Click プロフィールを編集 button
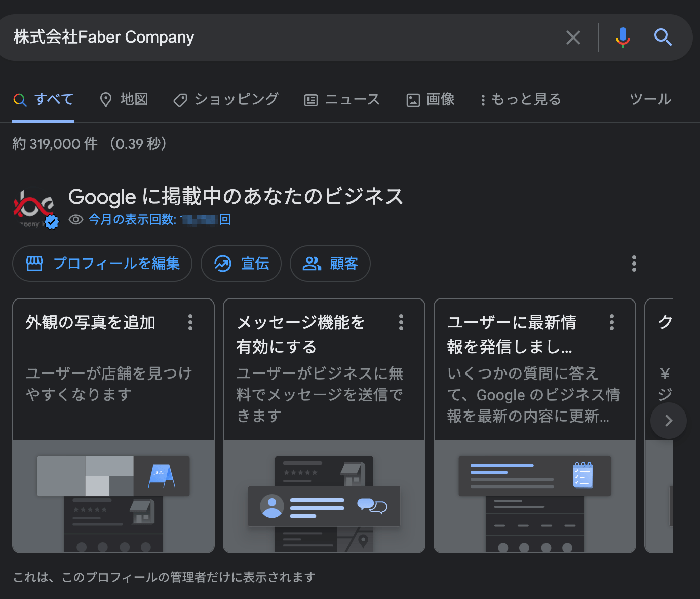This screenshot has height=599, width=700. [x=102, y=264]
